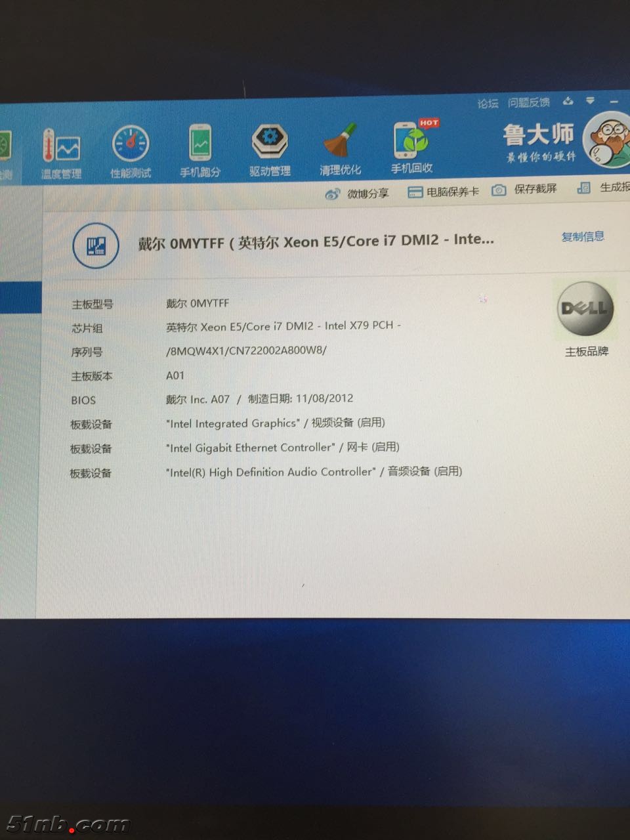Click 微博分享 share button
The image size is (630, 840).
pos(357,194)
